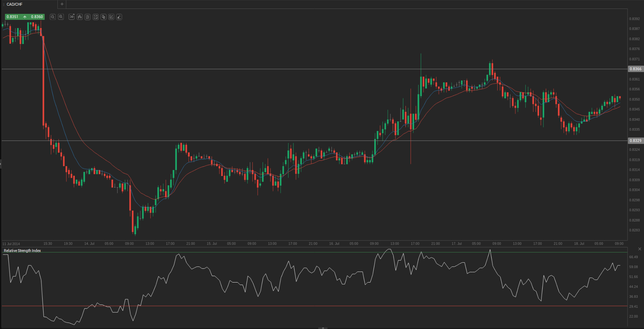
Task: Select the eraser/highlighter tool icon
Action: coord(119,17)
